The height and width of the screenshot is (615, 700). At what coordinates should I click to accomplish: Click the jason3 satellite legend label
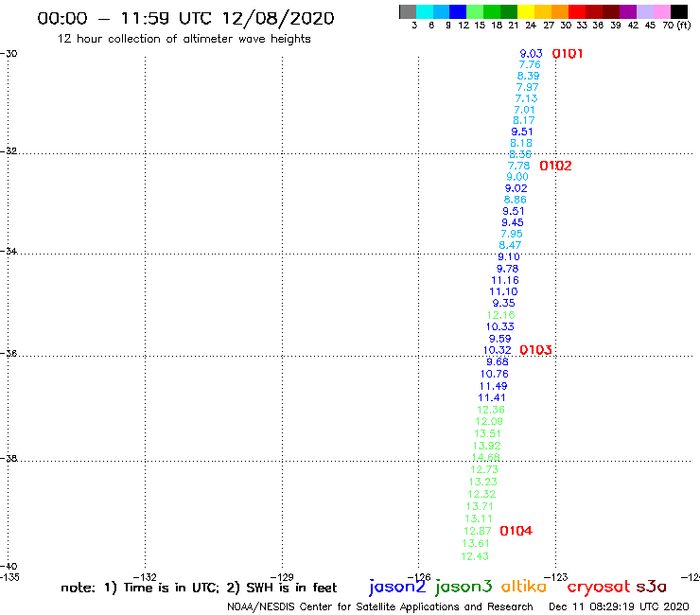pyautogui.click(x=464, y=587)
